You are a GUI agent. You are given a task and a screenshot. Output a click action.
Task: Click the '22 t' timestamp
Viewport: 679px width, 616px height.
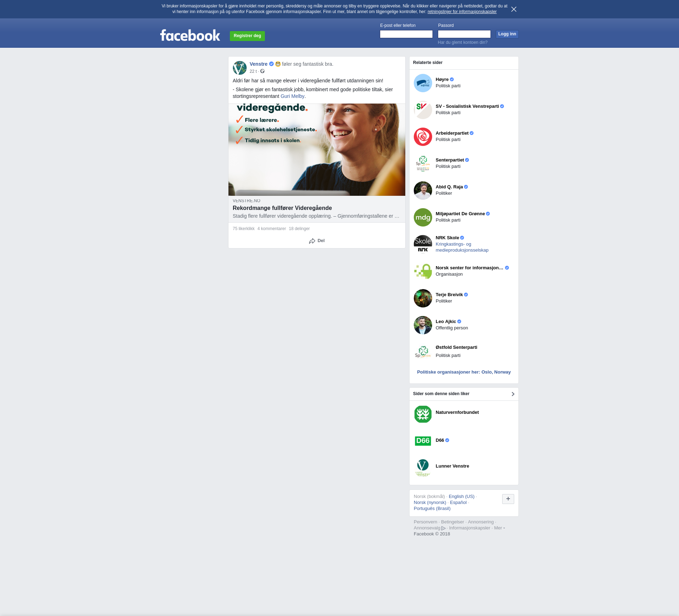click(253, 71)
